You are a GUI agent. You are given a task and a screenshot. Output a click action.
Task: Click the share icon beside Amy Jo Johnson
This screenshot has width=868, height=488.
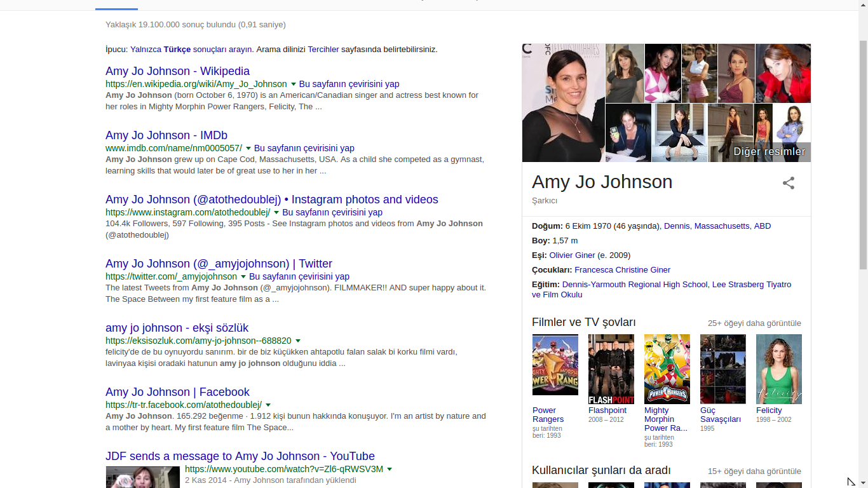coord(789,183)
